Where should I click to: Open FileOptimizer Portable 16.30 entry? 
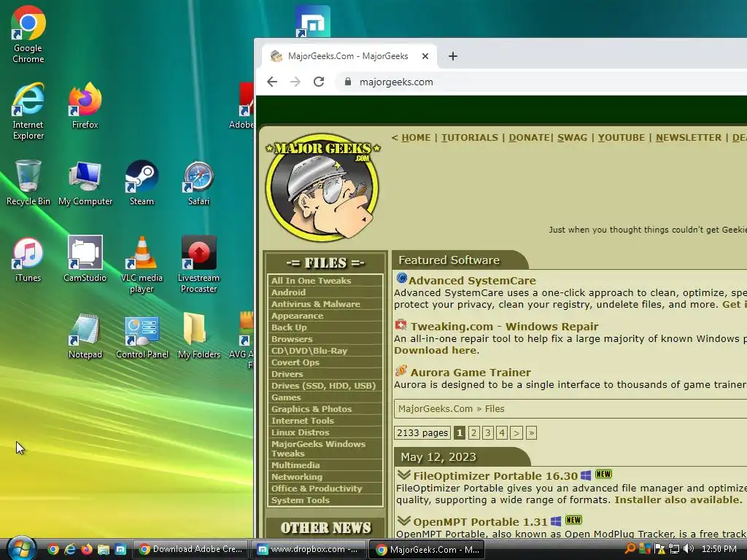point(495,476)
